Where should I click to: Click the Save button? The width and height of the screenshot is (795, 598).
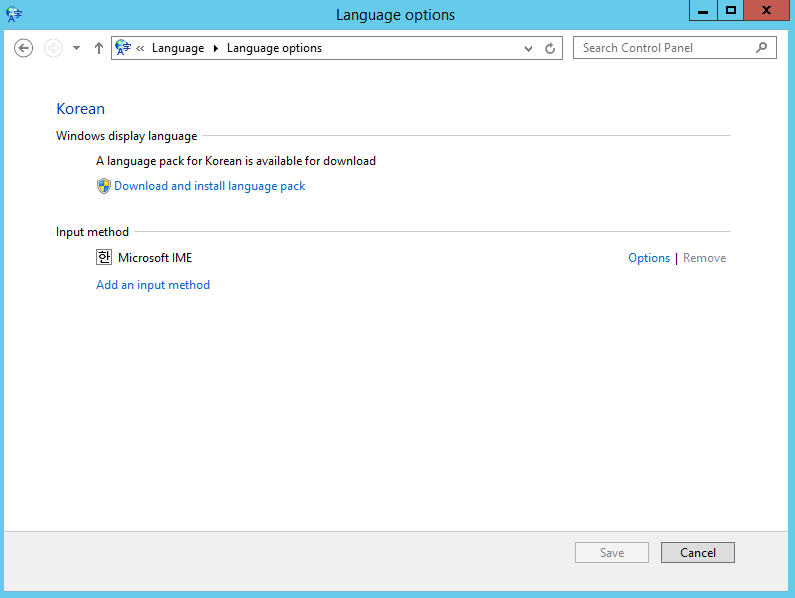tap(612, 552)
